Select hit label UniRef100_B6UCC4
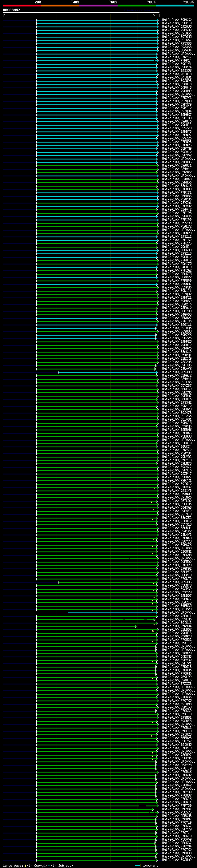This screenshot has height=868, width=197. (x=177, y=446)
